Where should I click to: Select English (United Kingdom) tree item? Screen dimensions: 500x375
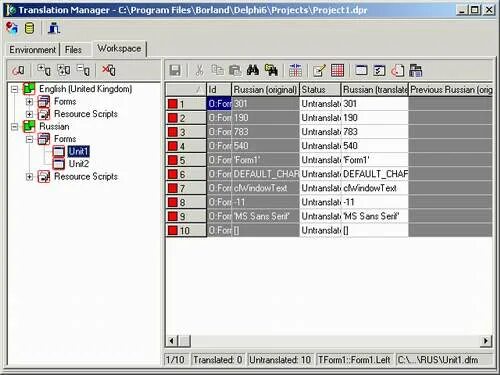point(86,89)
